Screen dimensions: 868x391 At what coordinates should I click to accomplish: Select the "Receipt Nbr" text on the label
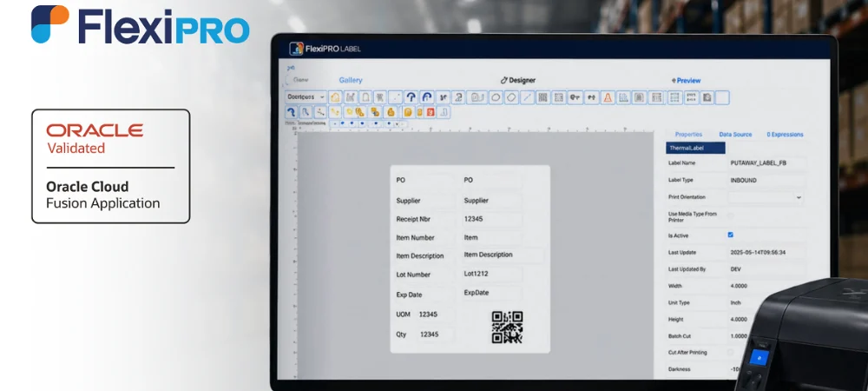tap(413, 219)
